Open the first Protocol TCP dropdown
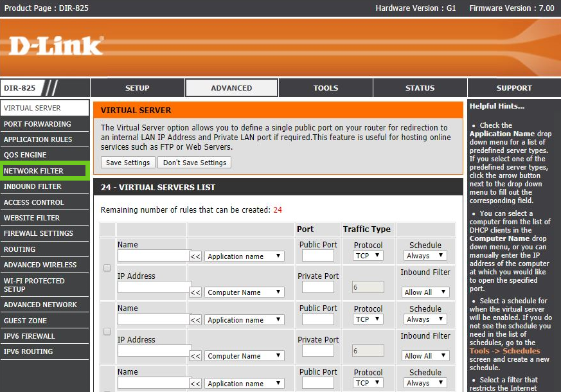The width and height of the screenshot is (561, 392). (368, 256)
